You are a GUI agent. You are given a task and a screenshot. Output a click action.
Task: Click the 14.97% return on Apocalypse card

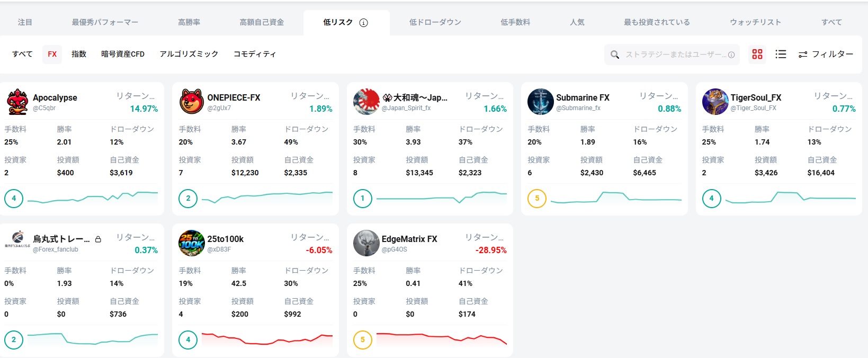coord(144,109)
